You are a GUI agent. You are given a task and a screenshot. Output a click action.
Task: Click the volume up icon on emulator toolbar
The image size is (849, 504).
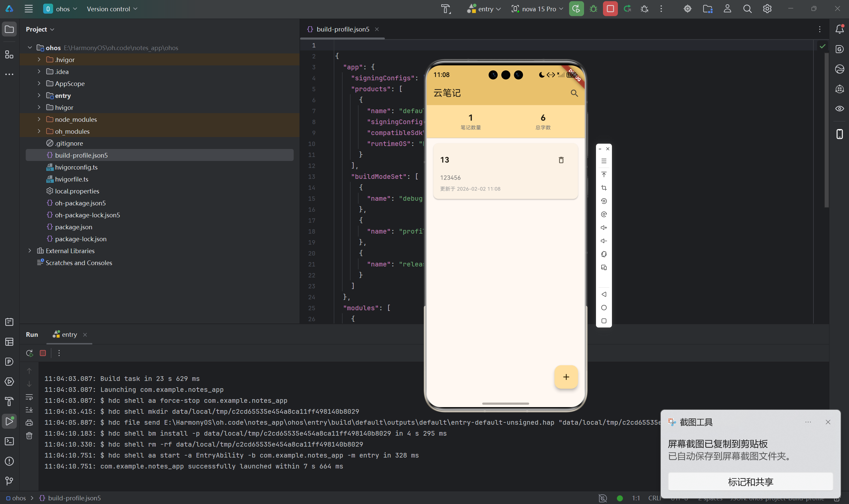pos(604,228)
